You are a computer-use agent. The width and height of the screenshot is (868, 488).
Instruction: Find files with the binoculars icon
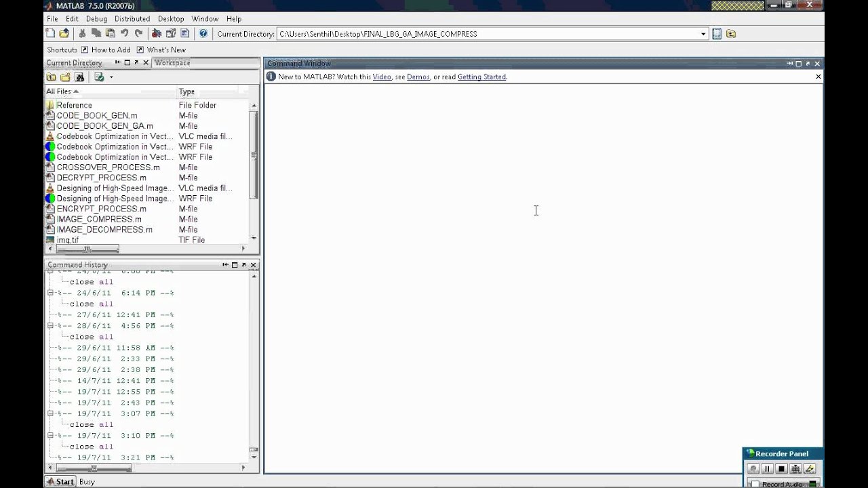tap(79, 77)
